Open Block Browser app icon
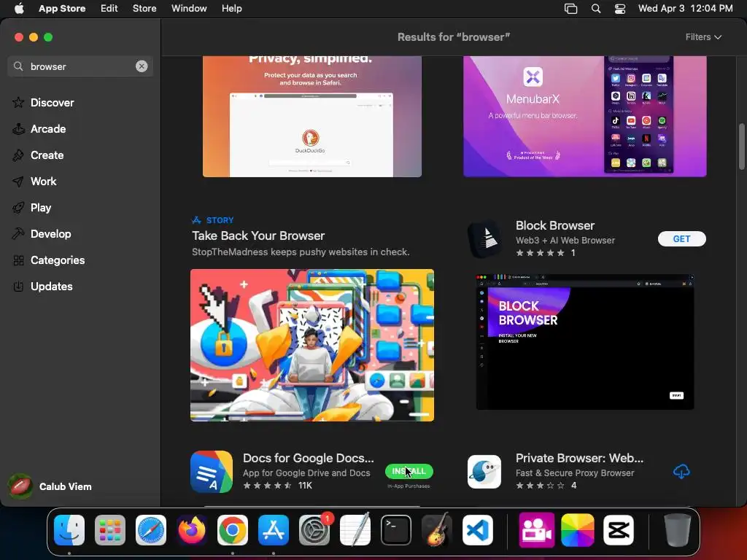The height and width of the screenshot is (560, 747). (484, 238)
